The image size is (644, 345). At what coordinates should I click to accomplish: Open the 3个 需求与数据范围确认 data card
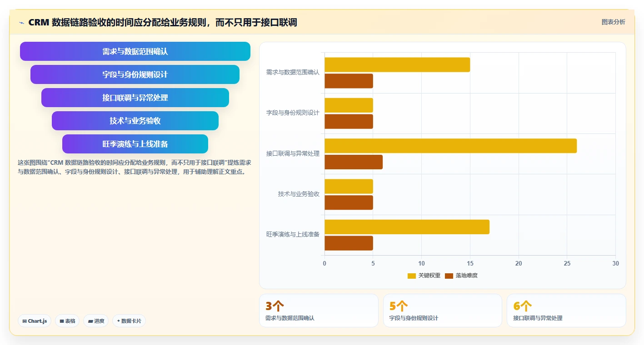point(319,310)
